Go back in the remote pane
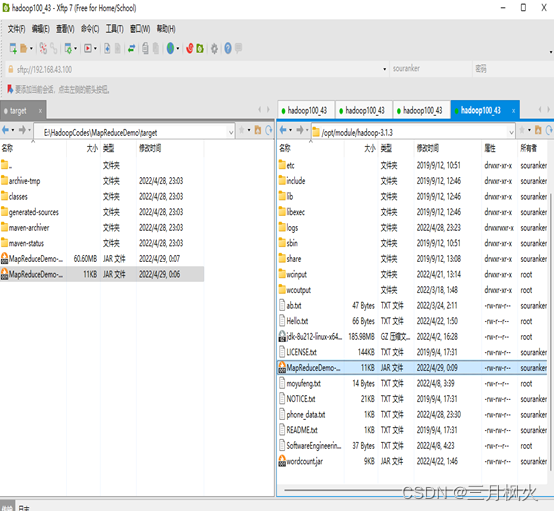The height and width of the screenshot is (511, 554). [x=283, y=130]
